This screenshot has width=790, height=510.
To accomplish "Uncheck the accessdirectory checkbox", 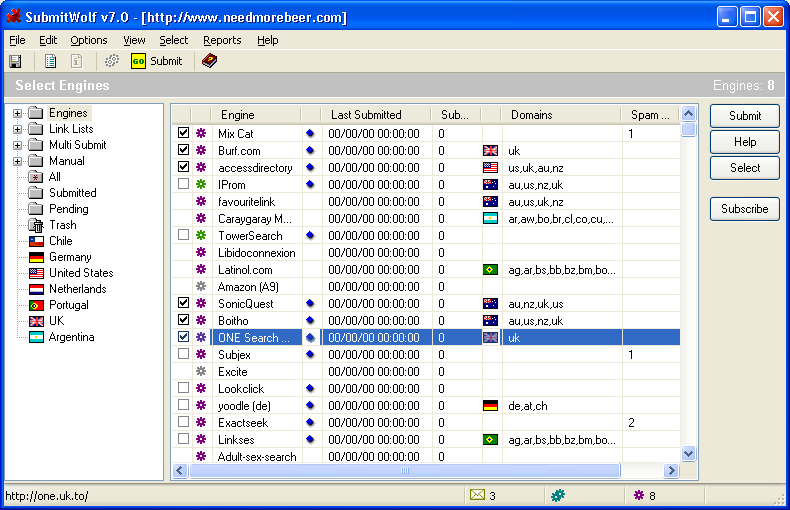I will [183, 167].
